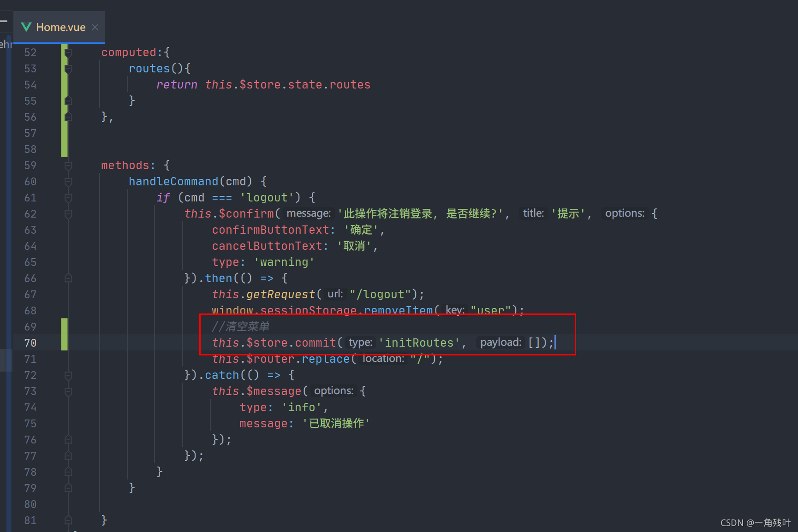
Task: Click $router.replace call on line 71
Action: (x=298, y=359)
